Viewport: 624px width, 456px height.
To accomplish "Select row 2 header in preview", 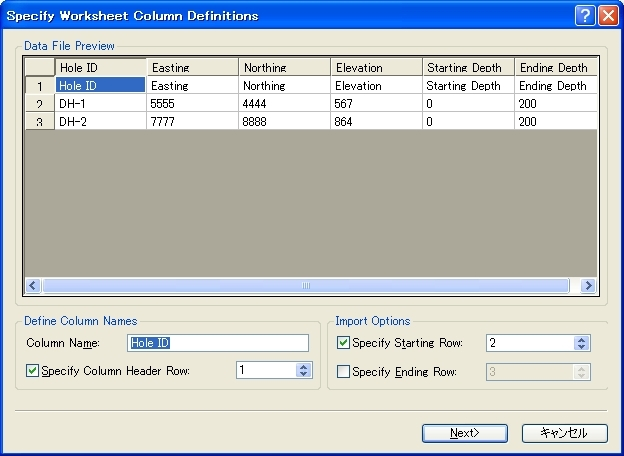I will 39,104.
